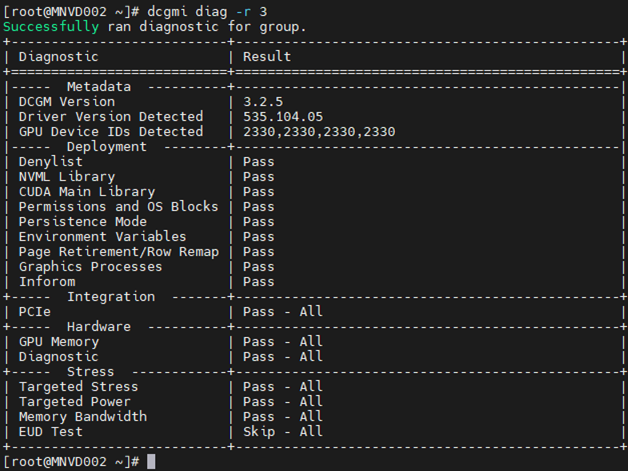Click driver version value 535.104.05
The height and width of the screenshot is (471, 628).
pyautogui.click(x=287, y=117)
